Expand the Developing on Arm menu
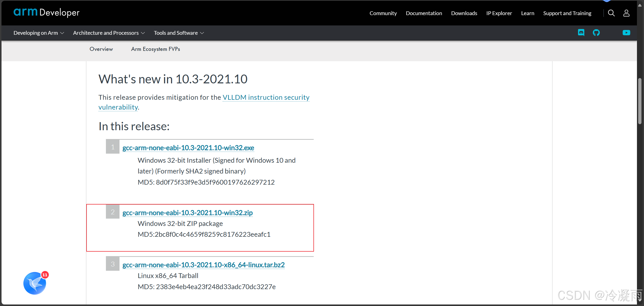 39,33
